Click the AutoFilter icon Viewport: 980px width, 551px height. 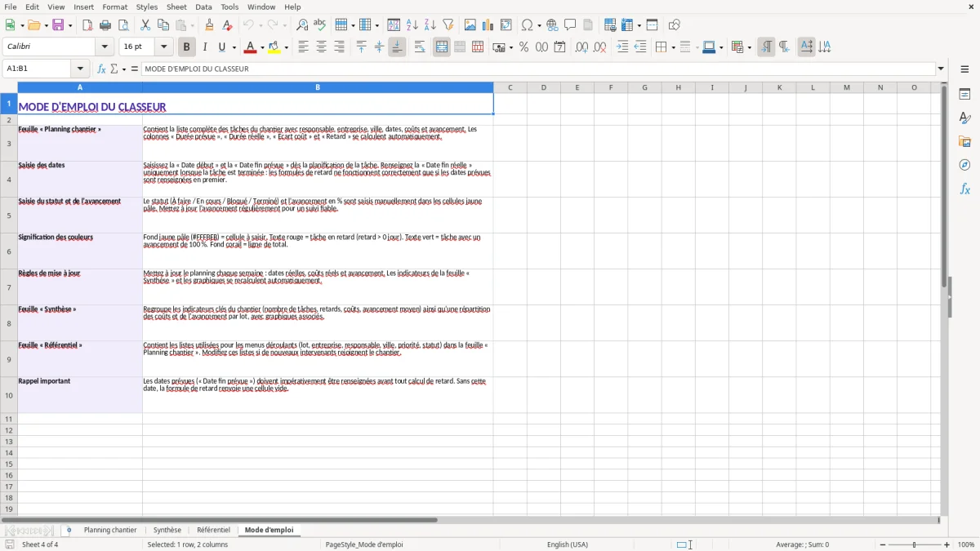click(448, 25)
